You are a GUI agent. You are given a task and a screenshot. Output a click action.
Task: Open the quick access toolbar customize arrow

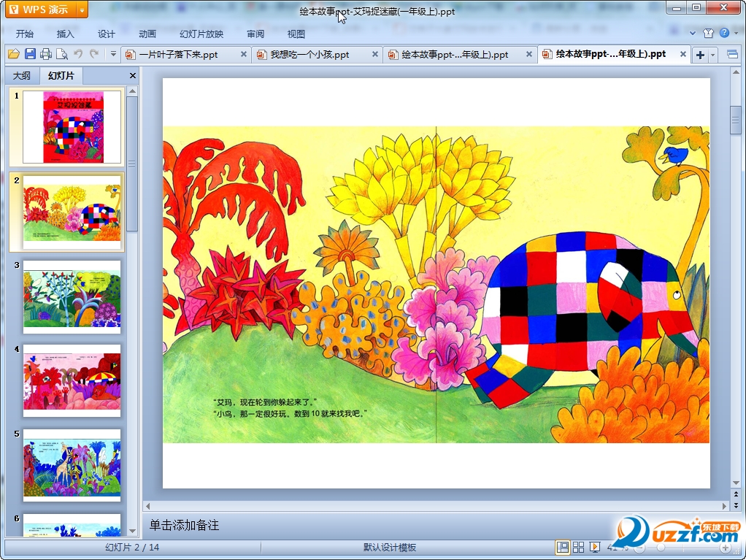[x=113, y=54]
